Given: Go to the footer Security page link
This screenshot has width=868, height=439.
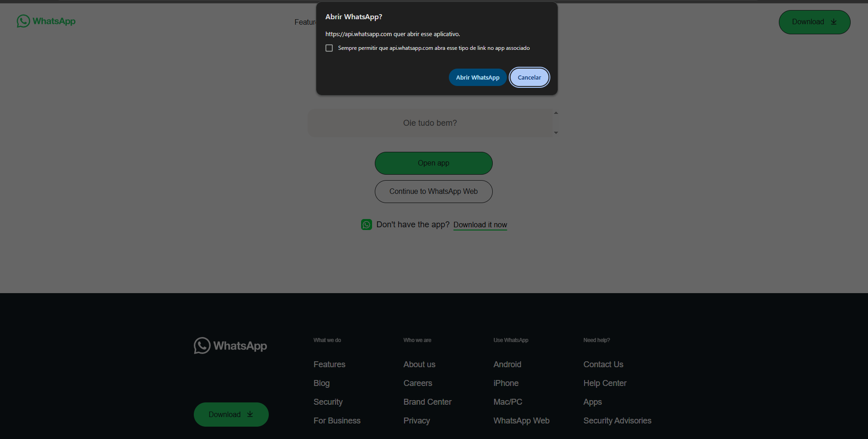Looking at the screenshot, I should coord(328,402).
